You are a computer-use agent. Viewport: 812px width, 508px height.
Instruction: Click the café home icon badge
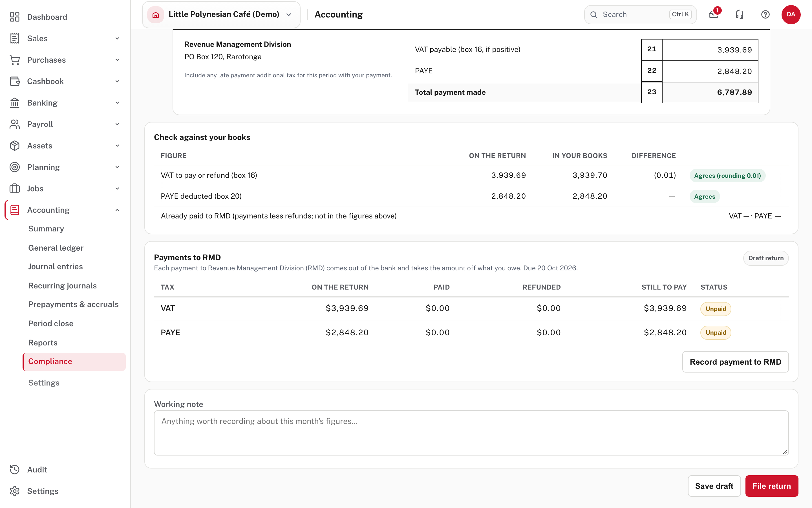(156, 14)
